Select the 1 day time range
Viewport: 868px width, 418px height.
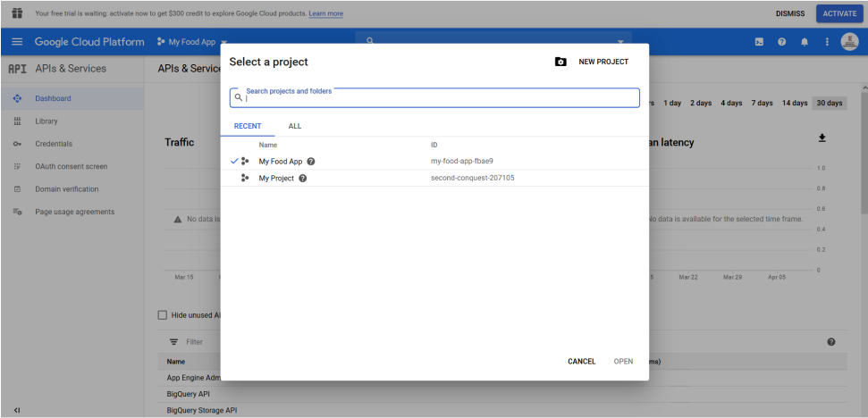click(x=672, y=103)
